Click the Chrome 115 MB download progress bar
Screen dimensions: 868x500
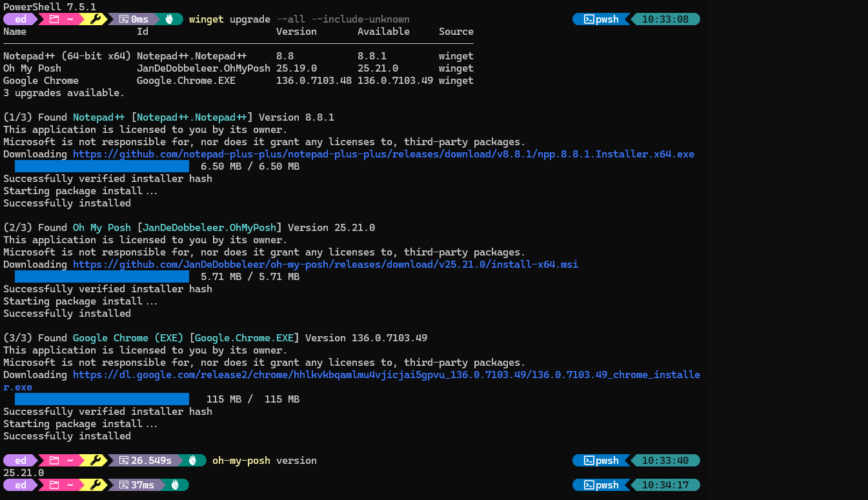click(102, 399)
